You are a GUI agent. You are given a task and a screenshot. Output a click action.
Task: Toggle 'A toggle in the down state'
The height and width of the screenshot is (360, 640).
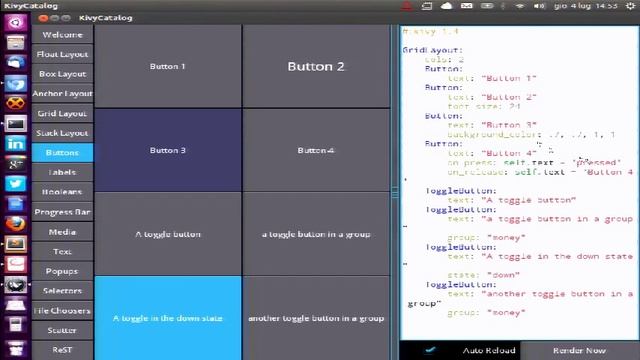[168, 318]
